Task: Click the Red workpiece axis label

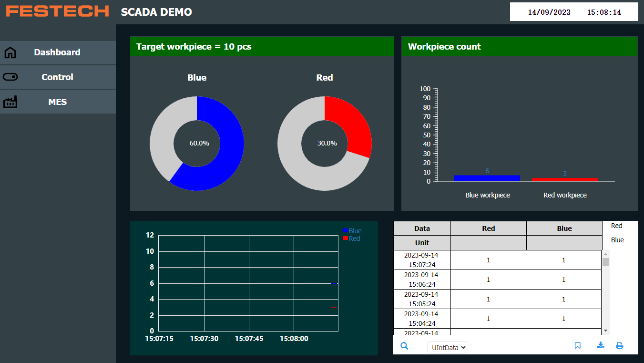Action: [x=565, y=195]
